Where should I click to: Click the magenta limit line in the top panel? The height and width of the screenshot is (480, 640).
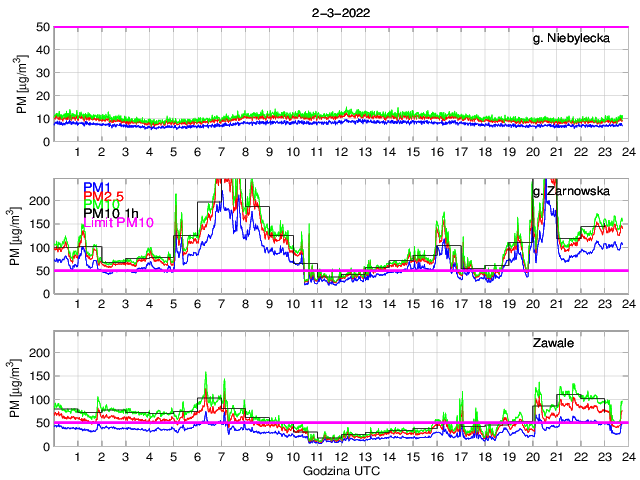pyautogui.click(x=340, y=27)
